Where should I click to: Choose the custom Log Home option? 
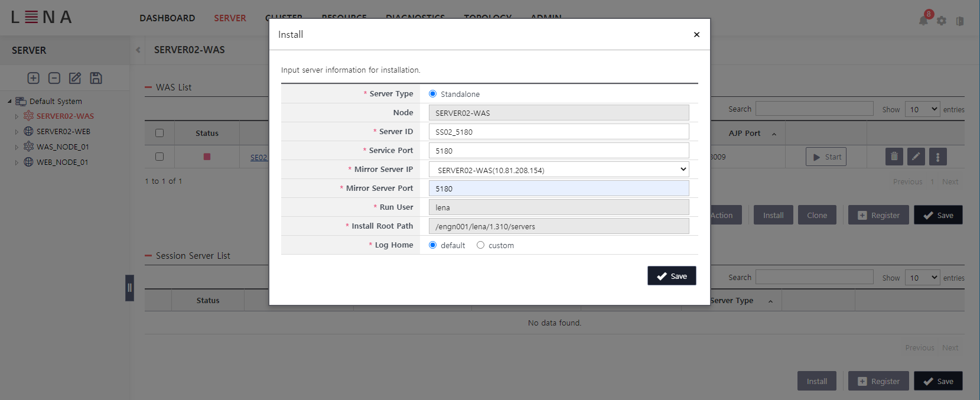click(x=481, y=245)
